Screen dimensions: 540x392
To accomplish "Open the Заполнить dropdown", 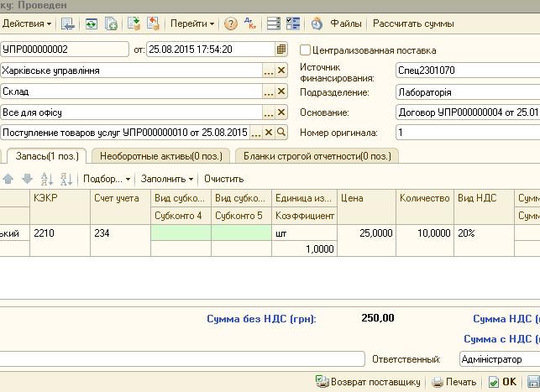I will [x=167, y=179].
